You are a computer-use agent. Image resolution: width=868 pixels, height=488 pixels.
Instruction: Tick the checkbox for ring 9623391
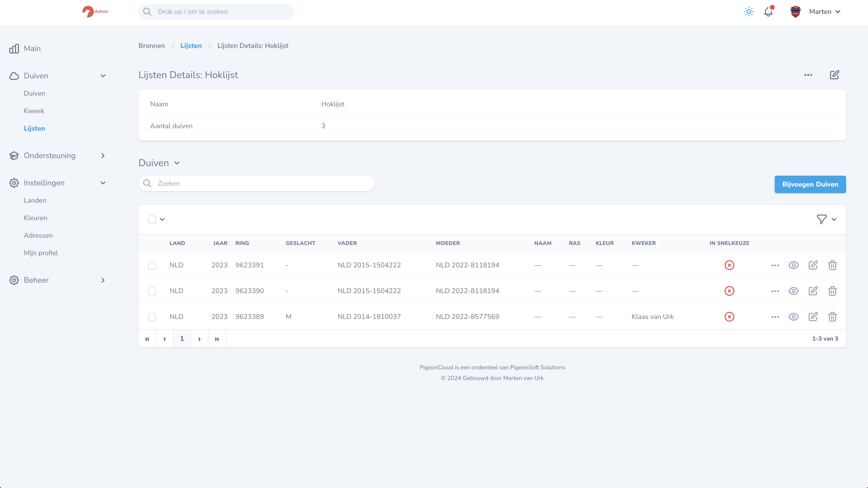coord(152,266)
